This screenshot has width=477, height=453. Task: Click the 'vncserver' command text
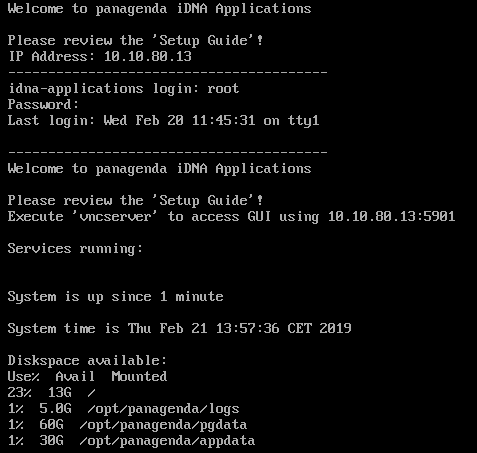pyautogui.click(x=115, y=216)
